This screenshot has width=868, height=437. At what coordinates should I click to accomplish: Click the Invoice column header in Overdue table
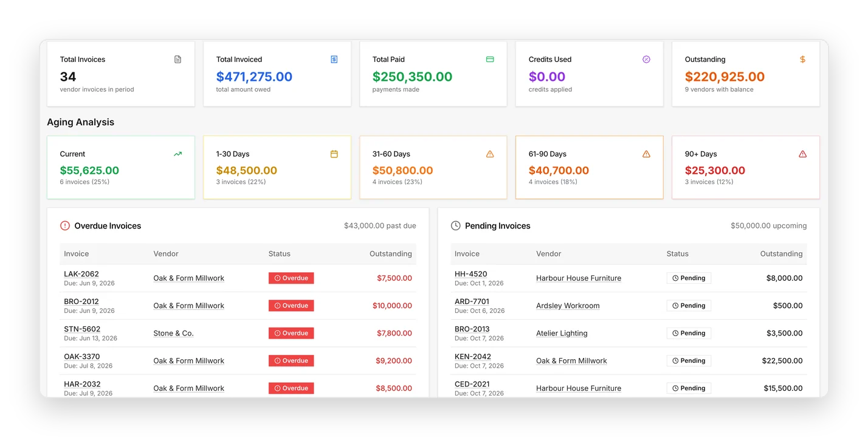point(77,254)
